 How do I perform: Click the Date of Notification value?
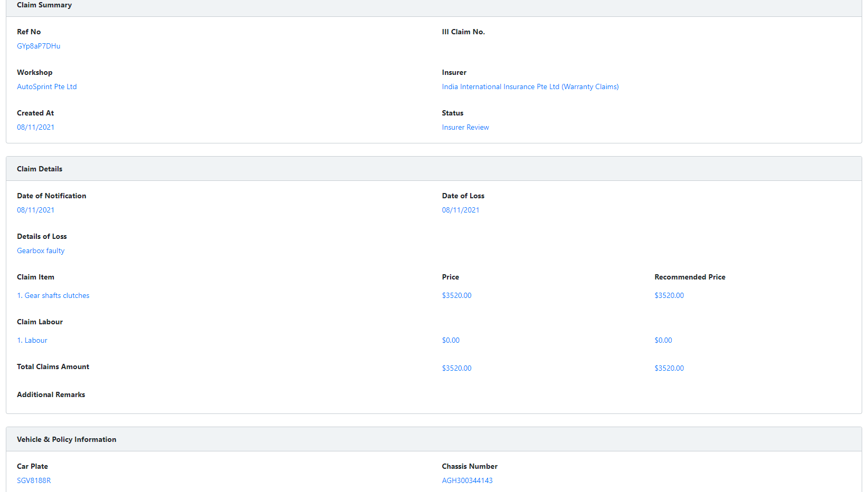click(x=35, y=210)
